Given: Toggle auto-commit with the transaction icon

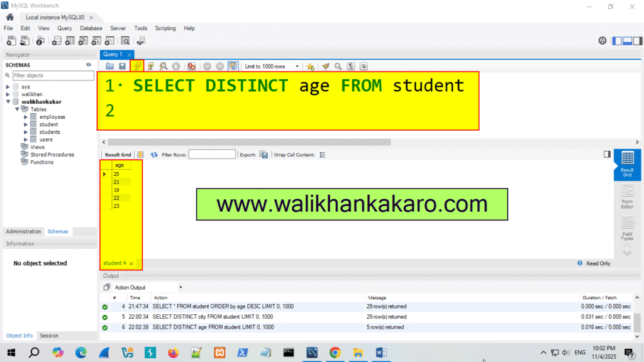Looking at the screenshot, I should [x=233, y=66].
